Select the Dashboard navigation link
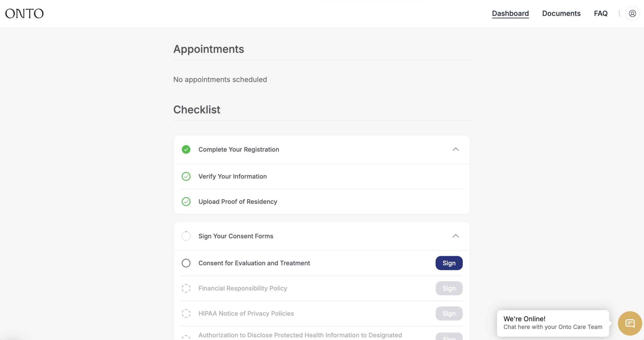Image resolution: width=644 pixels, height=340 pixels. tap(510, 13)
